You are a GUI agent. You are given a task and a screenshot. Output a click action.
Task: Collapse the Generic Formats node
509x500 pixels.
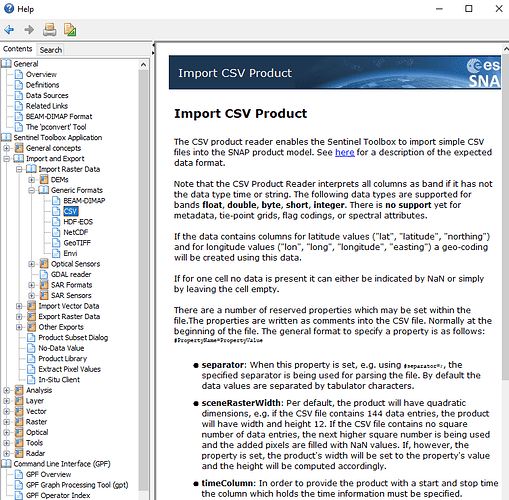coord(31,190)
